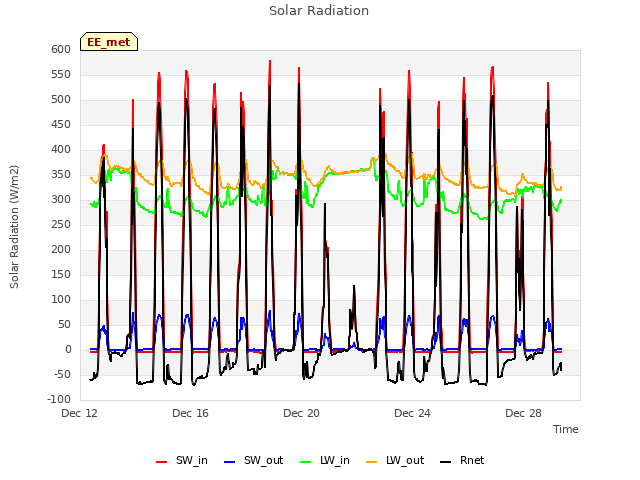
Task: Click the Dec 12 x-axis tick label
Action: [79, 413]
